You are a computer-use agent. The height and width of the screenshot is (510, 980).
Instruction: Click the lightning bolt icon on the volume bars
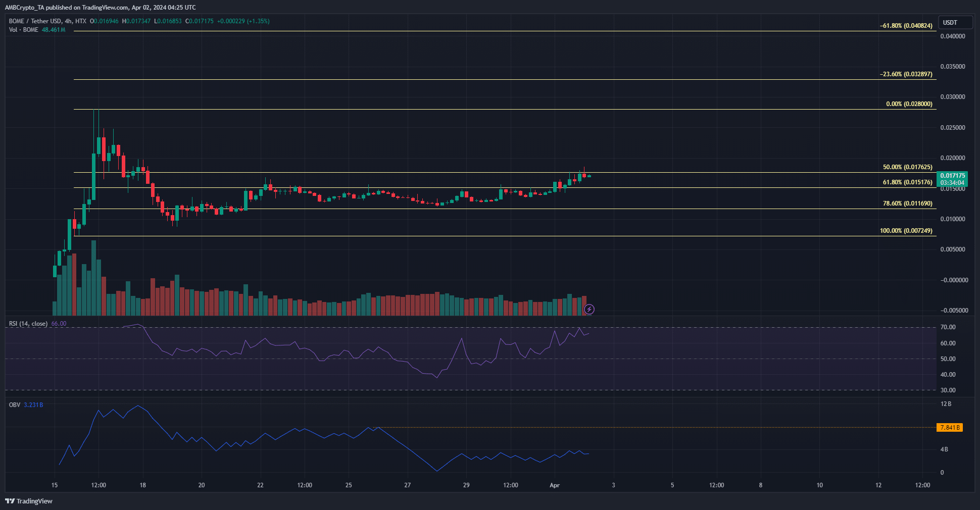589,309
